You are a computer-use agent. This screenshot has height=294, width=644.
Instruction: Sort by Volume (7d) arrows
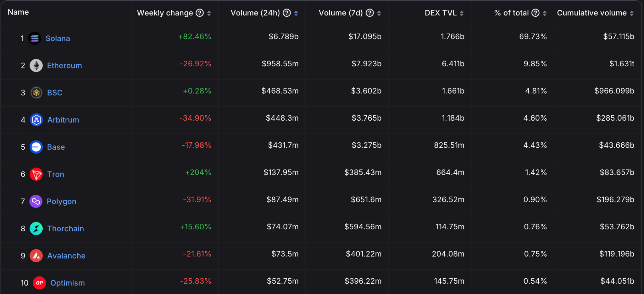(379, 13)
